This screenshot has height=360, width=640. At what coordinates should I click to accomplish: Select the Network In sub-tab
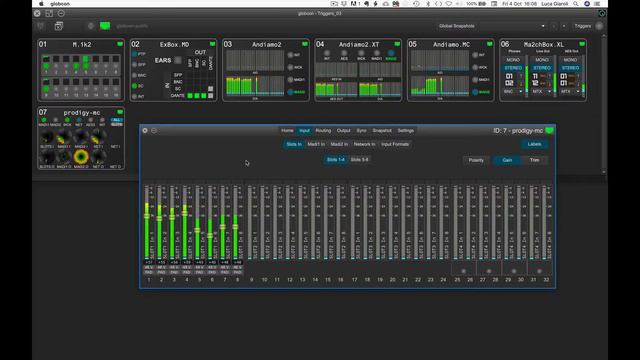[x=364, y=144]
